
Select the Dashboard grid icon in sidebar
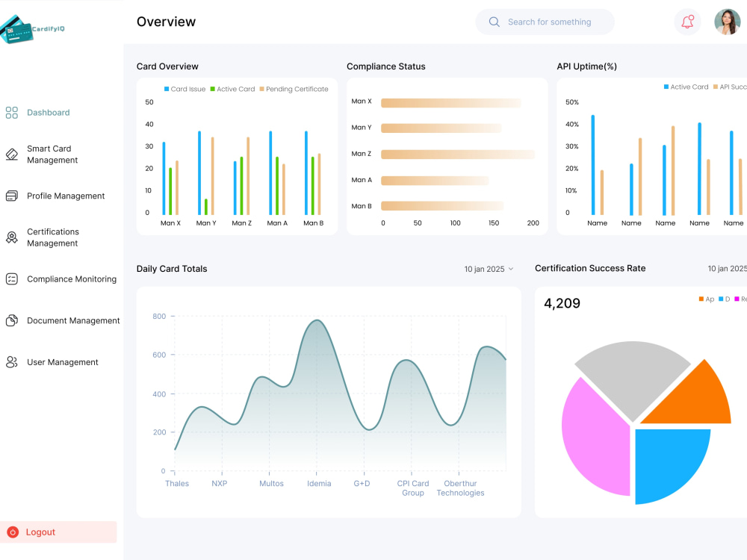pyautogui.click(x=12, y=112)
